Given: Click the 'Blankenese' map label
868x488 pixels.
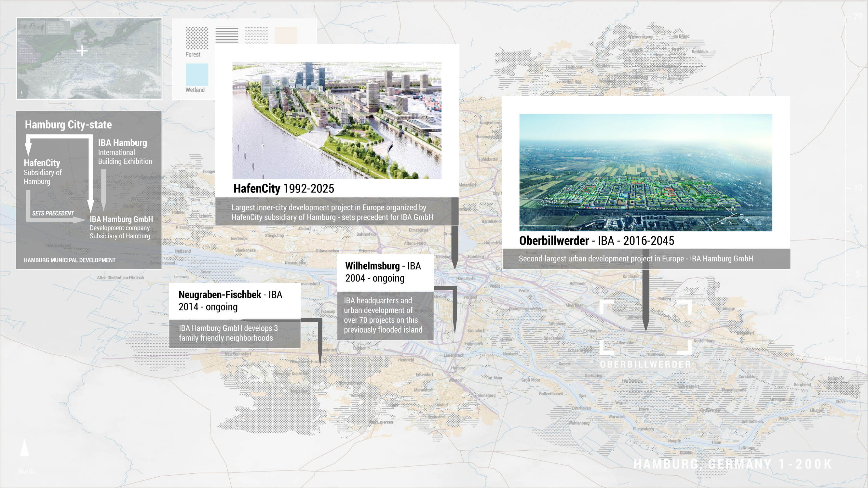Looking at the screenshot, I should 245,250.
